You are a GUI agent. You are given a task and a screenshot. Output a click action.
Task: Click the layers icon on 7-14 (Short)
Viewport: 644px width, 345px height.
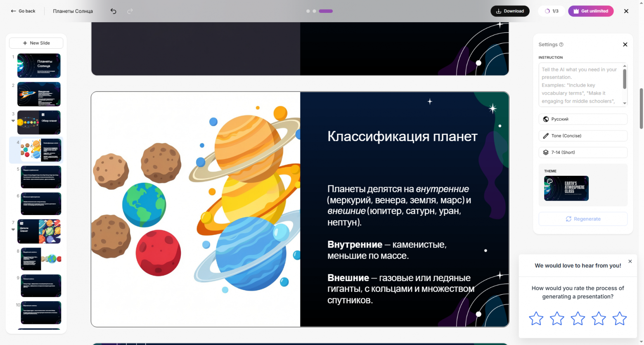pyautogui.click(x=546, y=152)
